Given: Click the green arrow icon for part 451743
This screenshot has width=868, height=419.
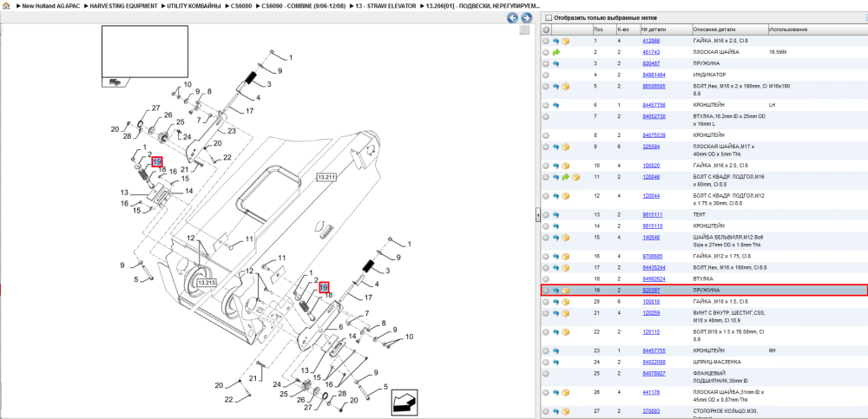Looking at the screenshot, I should (556, 52).
